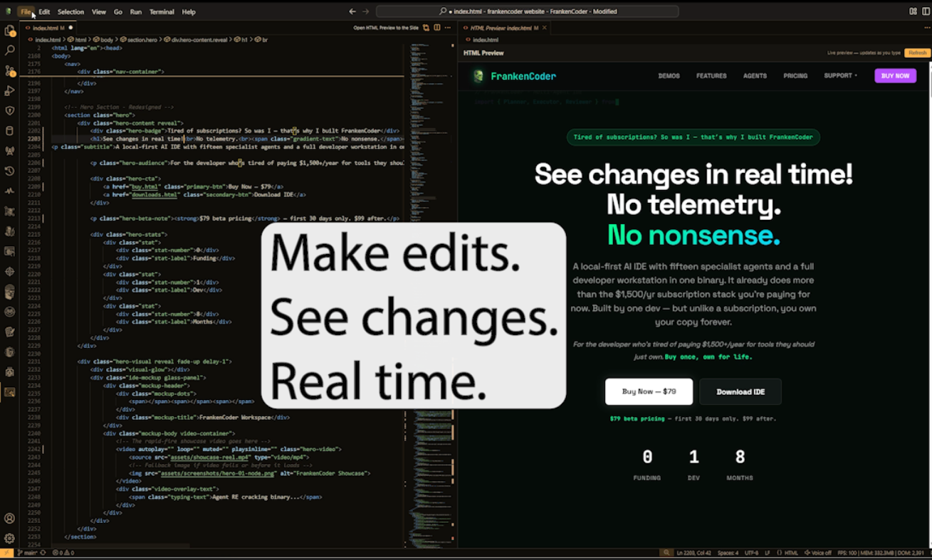This screenshot has width=932, height=560.
Task: Click the Open HTML Preview to the Side label
Action: click(x=386, y=28)
